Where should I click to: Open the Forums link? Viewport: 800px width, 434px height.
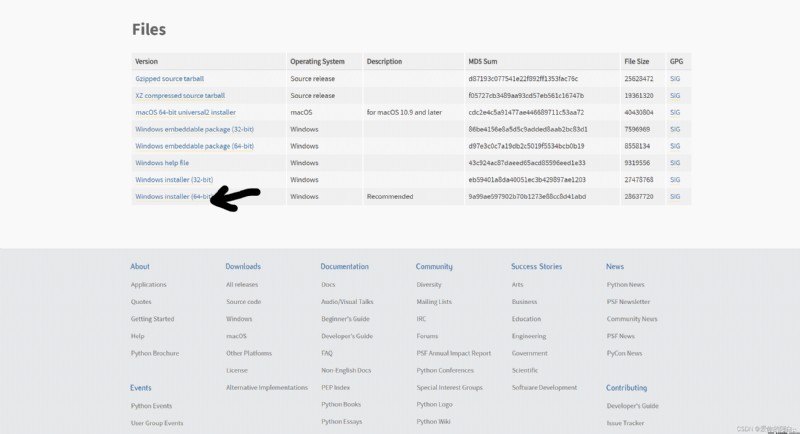click(x=428, y=336)
